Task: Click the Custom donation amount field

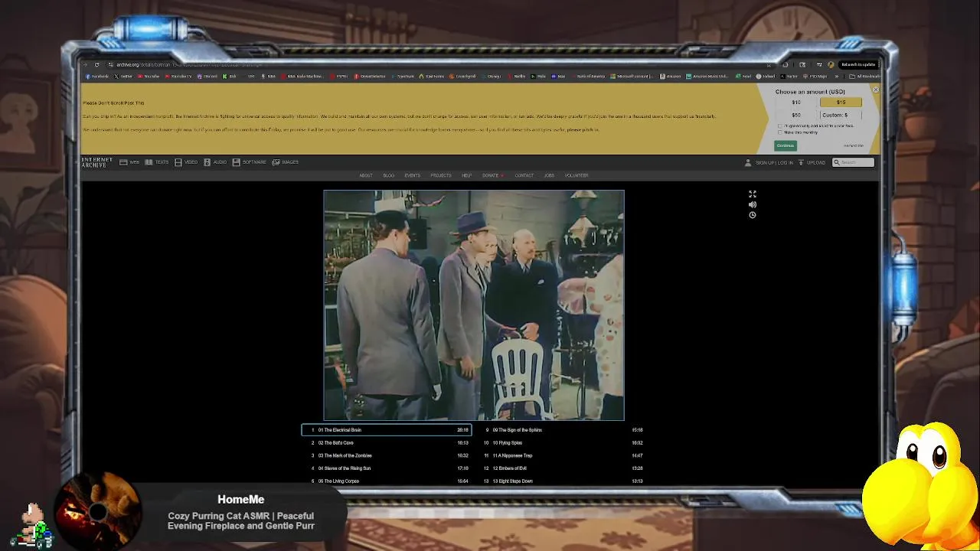Action: coord(841,115)
